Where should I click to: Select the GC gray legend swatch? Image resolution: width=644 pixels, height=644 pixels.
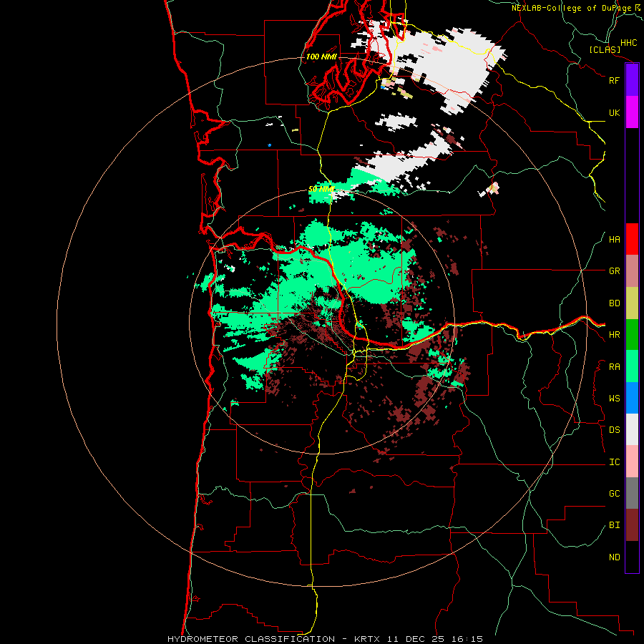(x=632, y=493)
